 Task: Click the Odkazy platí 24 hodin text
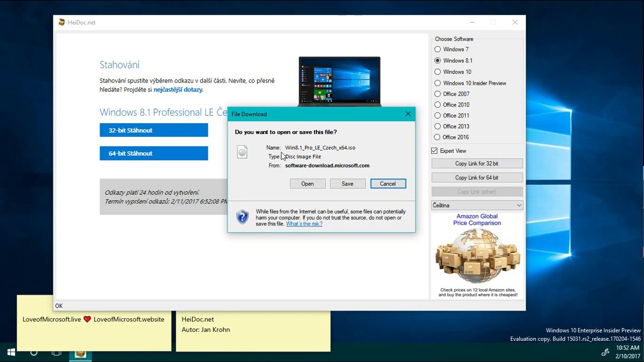point(152,193)
